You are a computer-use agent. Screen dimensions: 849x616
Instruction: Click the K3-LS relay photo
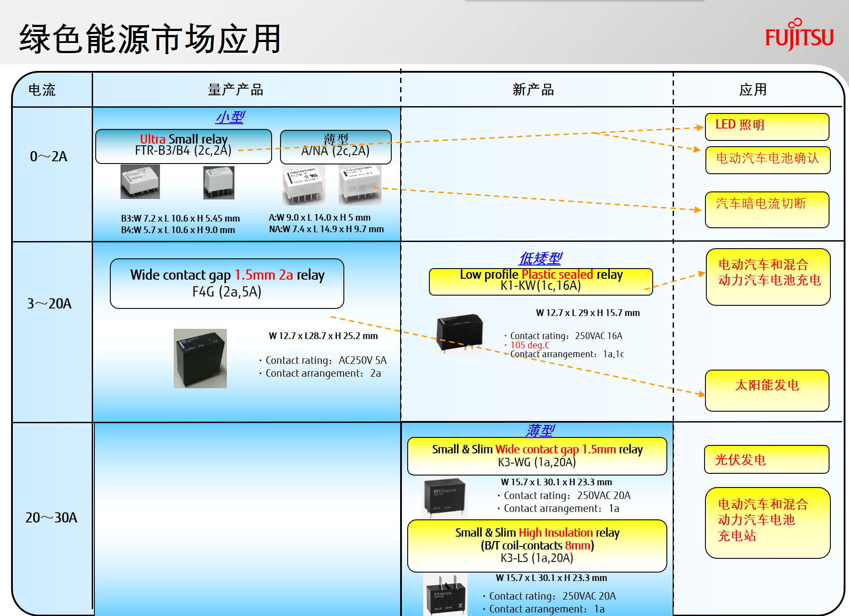(445, 594)
